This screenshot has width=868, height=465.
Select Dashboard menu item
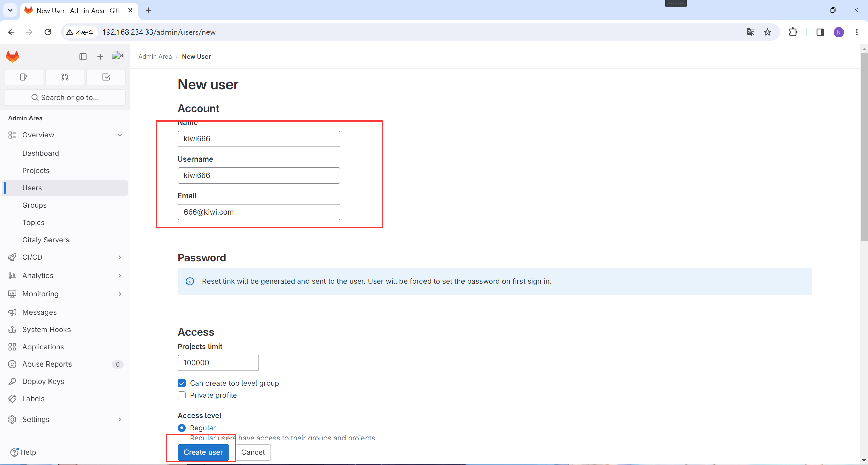click(40, 153)
